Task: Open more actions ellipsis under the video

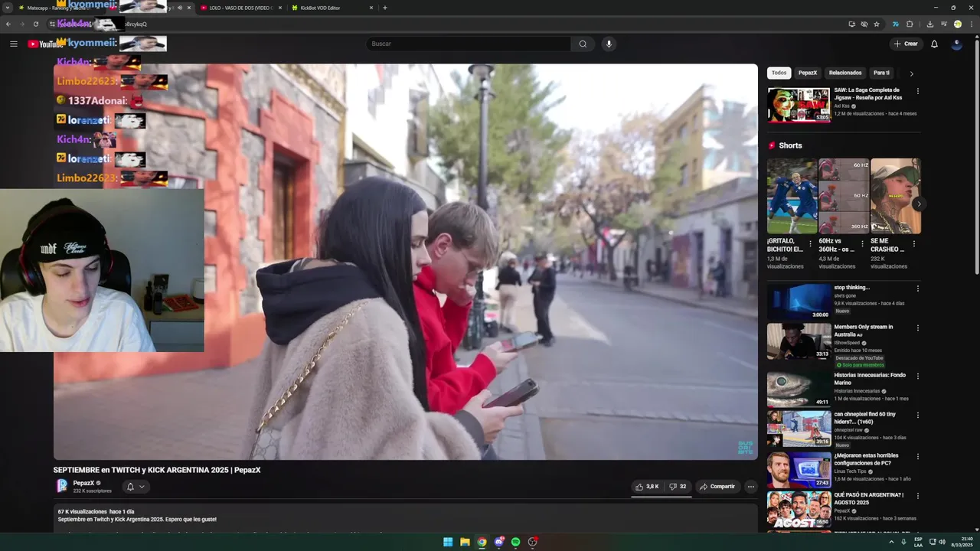Action: tap(750, 487)
